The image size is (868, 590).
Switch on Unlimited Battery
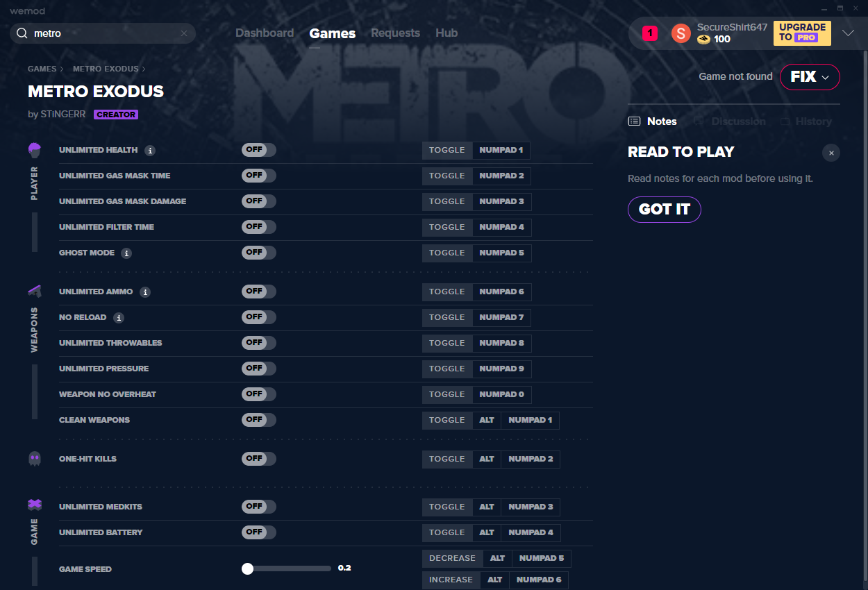coord(259,532)
